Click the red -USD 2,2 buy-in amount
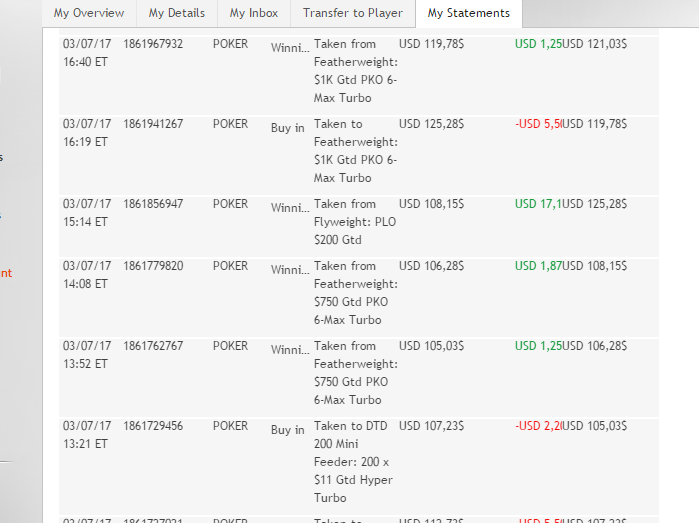This screenshot has width=699, height=523. [538, 427]
